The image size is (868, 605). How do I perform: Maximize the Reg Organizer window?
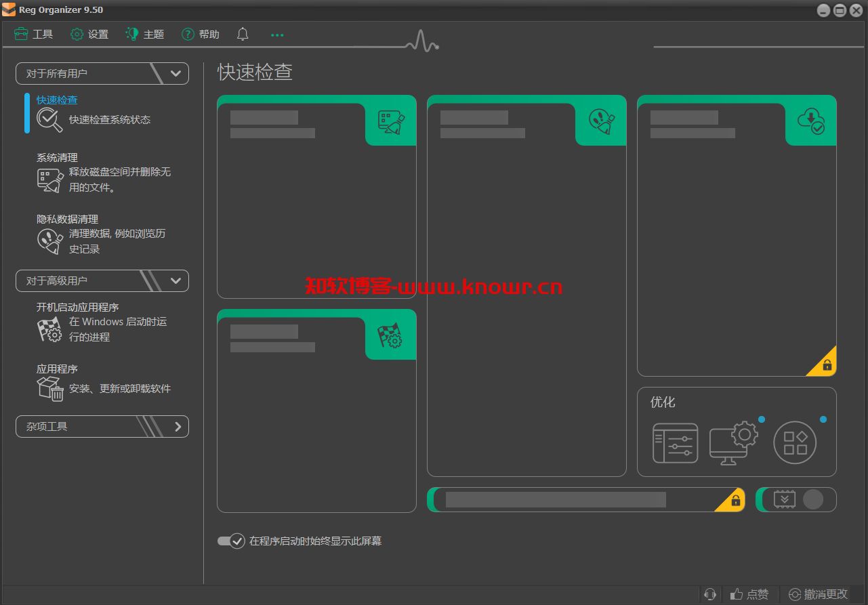click(x=840, y=10)
